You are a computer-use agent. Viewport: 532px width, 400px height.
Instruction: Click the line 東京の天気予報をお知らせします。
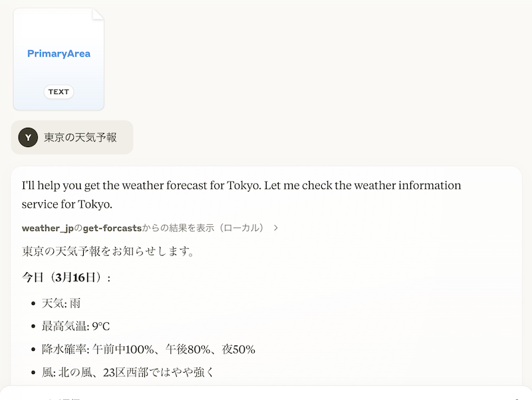click(108, 252)
